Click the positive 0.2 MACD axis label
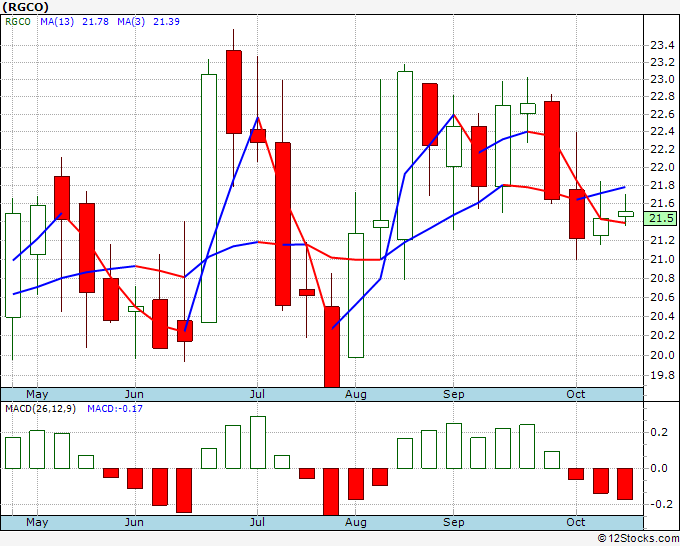 point(659,432)
